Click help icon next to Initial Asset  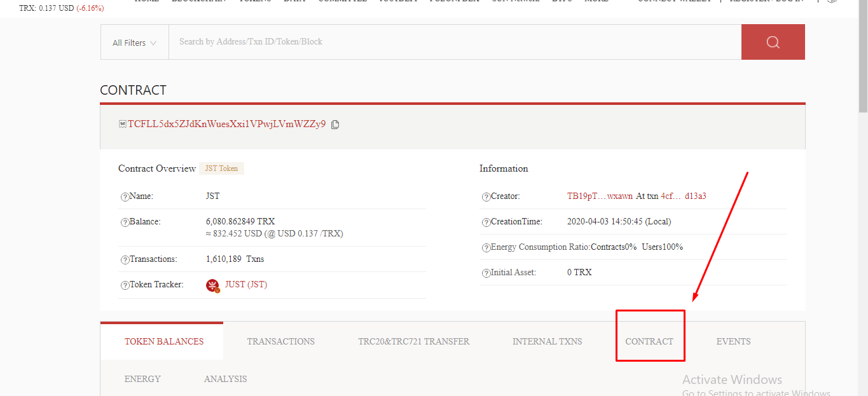(x=486, y=273)
